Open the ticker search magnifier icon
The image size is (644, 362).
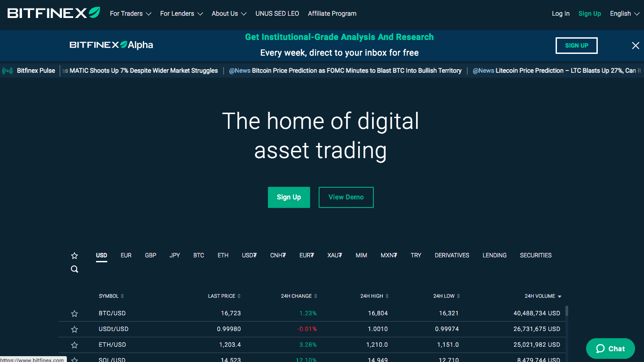(74, 269)
